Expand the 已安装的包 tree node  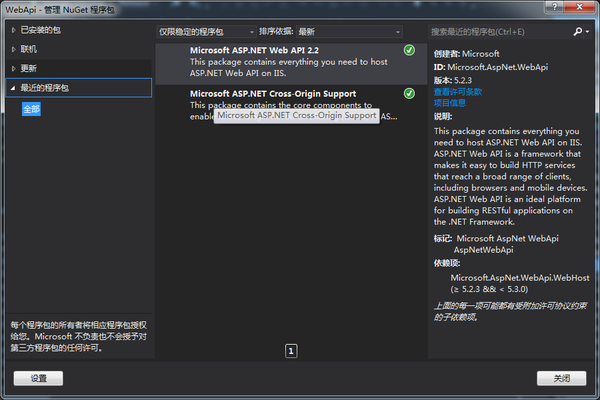[13, 30]
